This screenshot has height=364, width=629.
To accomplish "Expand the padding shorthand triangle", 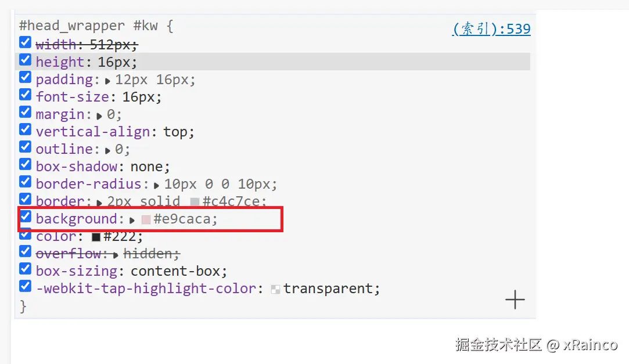I will pyautogui.click(x=108, y=81).
